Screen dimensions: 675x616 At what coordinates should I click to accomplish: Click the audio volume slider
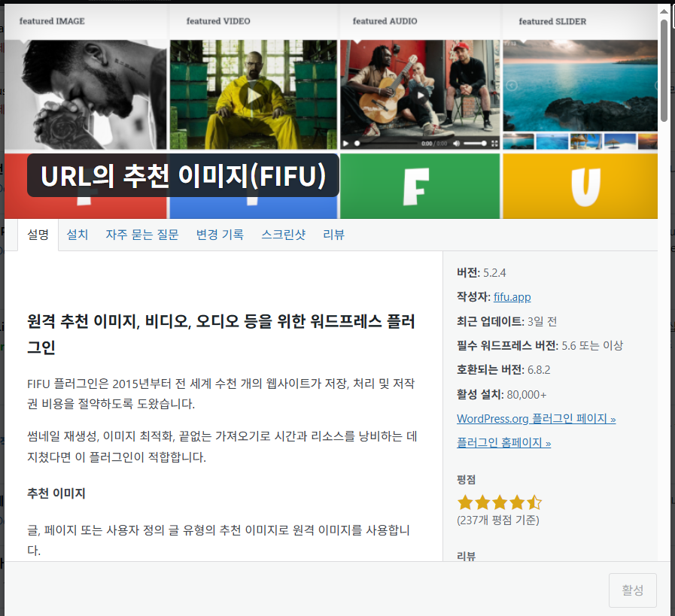476,143
